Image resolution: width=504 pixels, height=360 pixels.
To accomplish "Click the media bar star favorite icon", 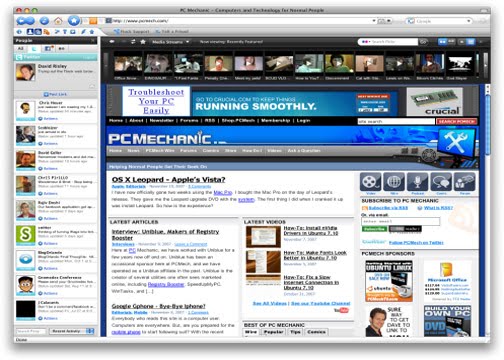I will click(143, 42).
